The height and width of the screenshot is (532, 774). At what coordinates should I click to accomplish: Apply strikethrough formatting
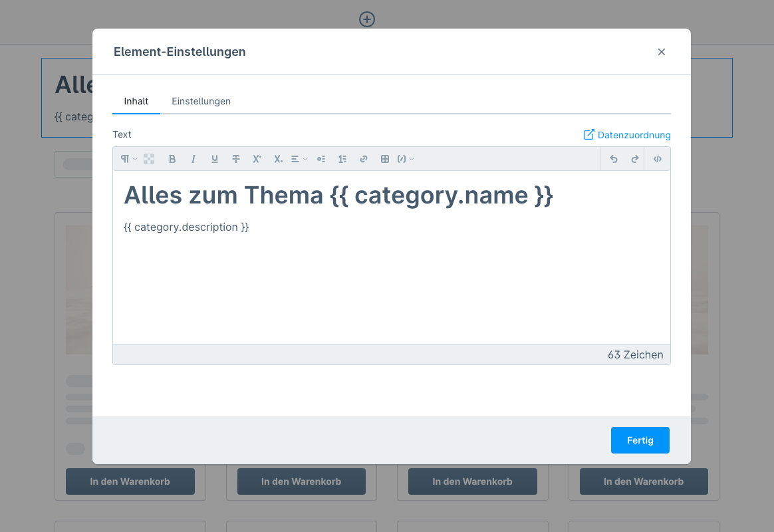[236, 159]
